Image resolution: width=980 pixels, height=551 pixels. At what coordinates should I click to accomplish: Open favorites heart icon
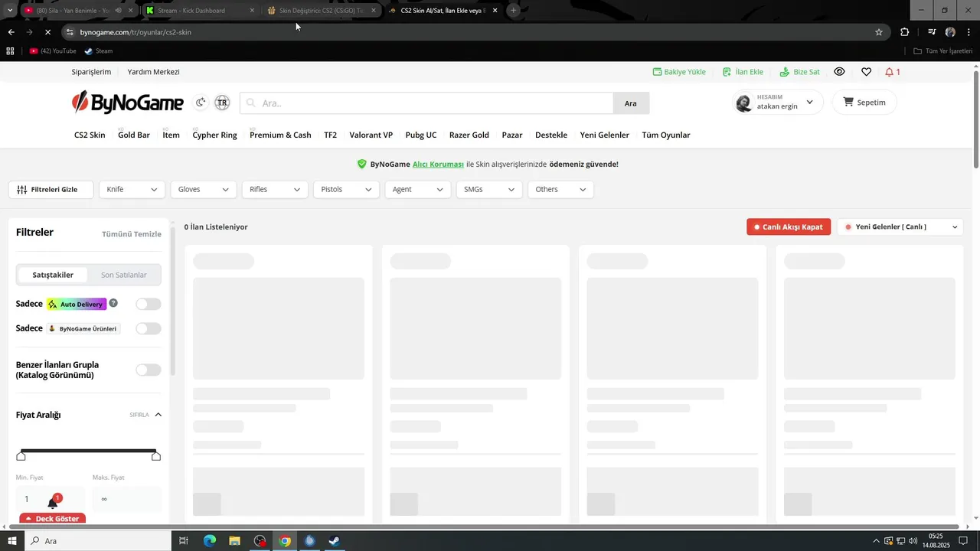tap(866, 71)
